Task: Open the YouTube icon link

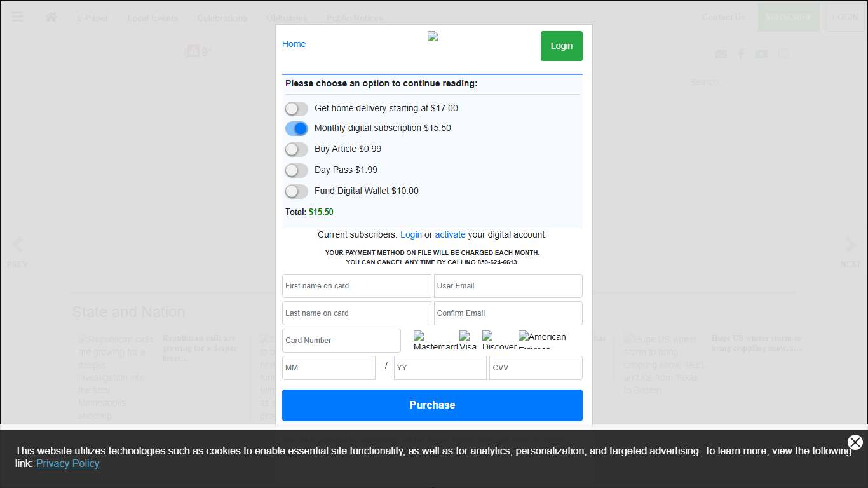Action: coord(761,54)
